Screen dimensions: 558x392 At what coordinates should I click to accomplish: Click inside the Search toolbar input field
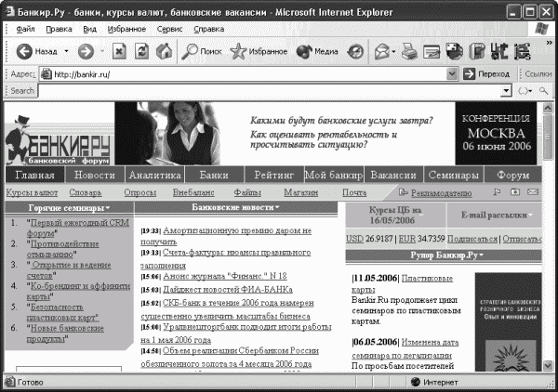click(270, 91)
